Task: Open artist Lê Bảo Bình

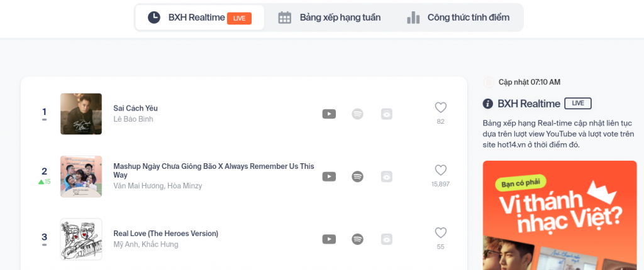Action: click(x=133, y=119)
